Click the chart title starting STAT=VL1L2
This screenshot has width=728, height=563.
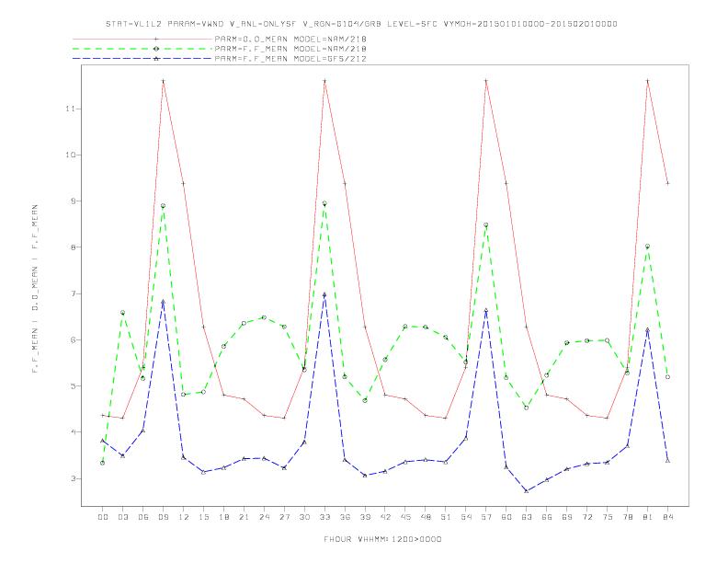point(361,24)
